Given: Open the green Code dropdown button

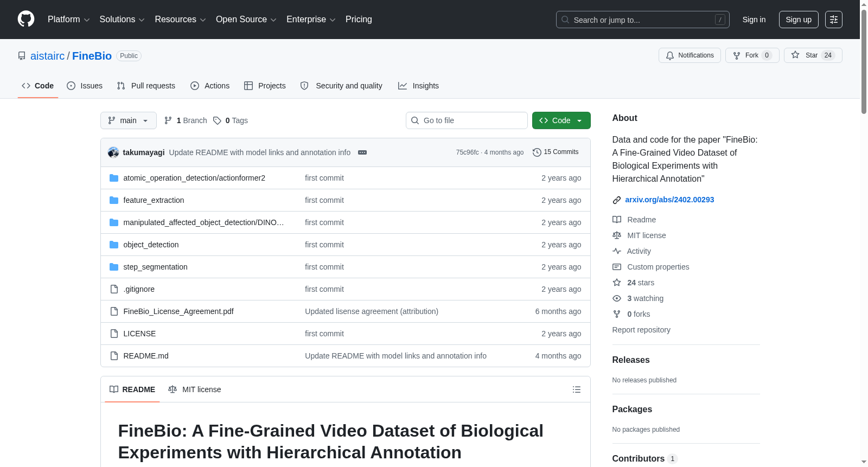Looking at the screenshot, I should [561, 120].
